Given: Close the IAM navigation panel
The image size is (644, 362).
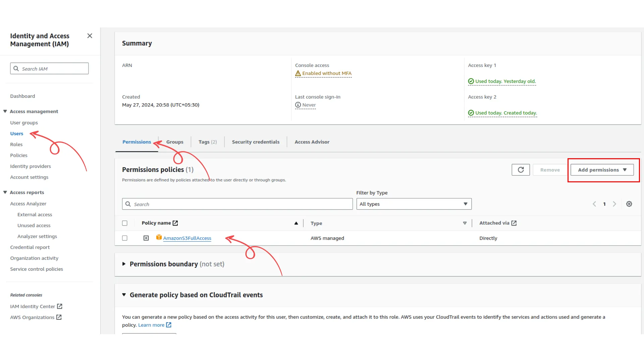Looking at the screenshot, I should 90,36.
